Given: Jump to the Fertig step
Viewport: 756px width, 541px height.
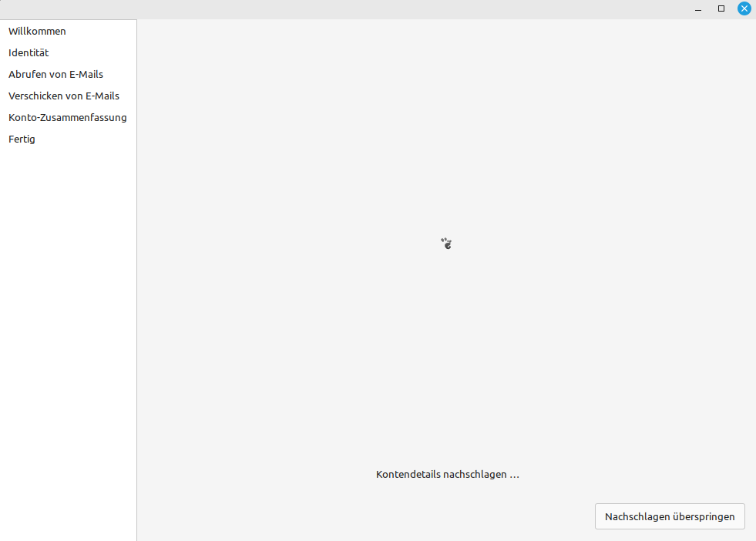Looking at the screenshot, I should (x=22, y=139).
